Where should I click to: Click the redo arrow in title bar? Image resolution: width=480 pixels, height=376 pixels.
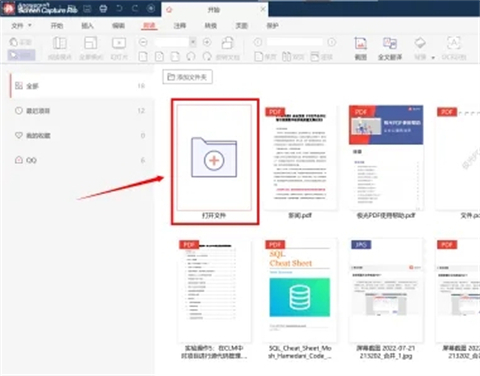[135, 9]
